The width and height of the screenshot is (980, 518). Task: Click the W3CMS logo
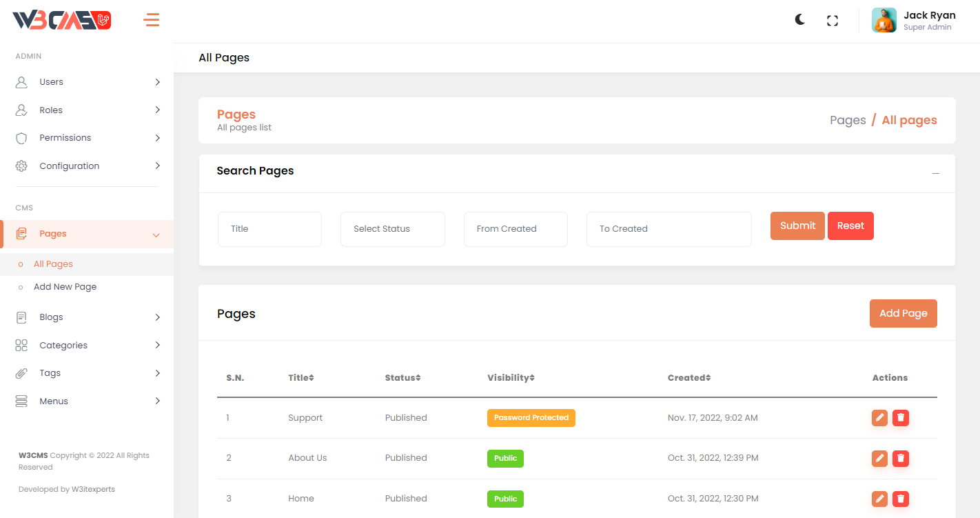coord(62,21)
